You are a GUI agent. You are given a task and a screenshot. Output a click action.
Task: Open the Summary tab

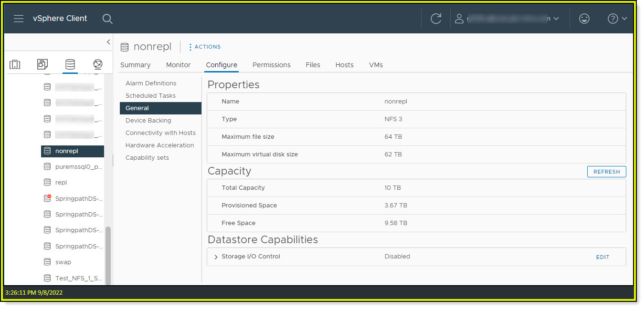tap(135, 65)
